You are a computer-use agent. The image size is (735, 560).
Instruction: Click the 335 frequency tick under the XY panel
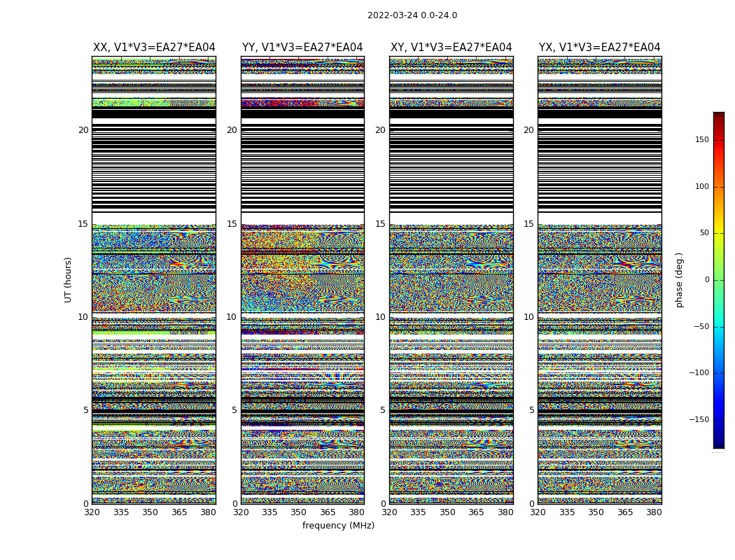418,512
